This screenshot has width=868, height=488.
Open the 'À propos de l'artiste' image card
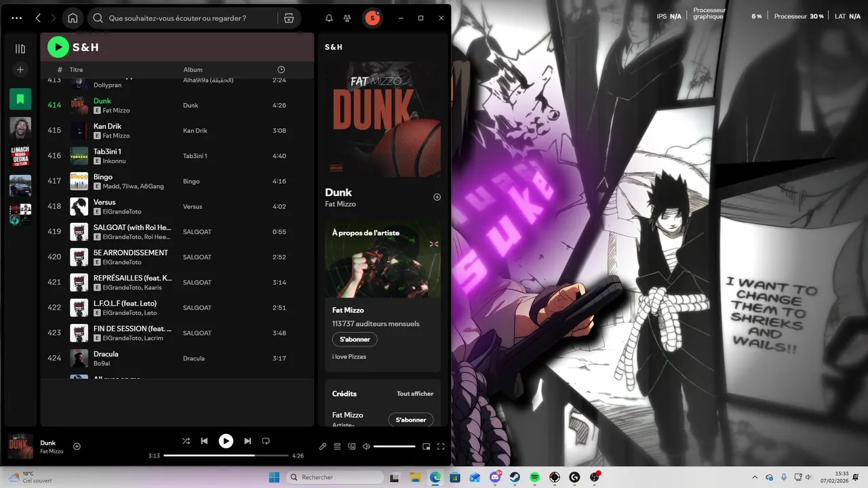[x=382, y=259]
